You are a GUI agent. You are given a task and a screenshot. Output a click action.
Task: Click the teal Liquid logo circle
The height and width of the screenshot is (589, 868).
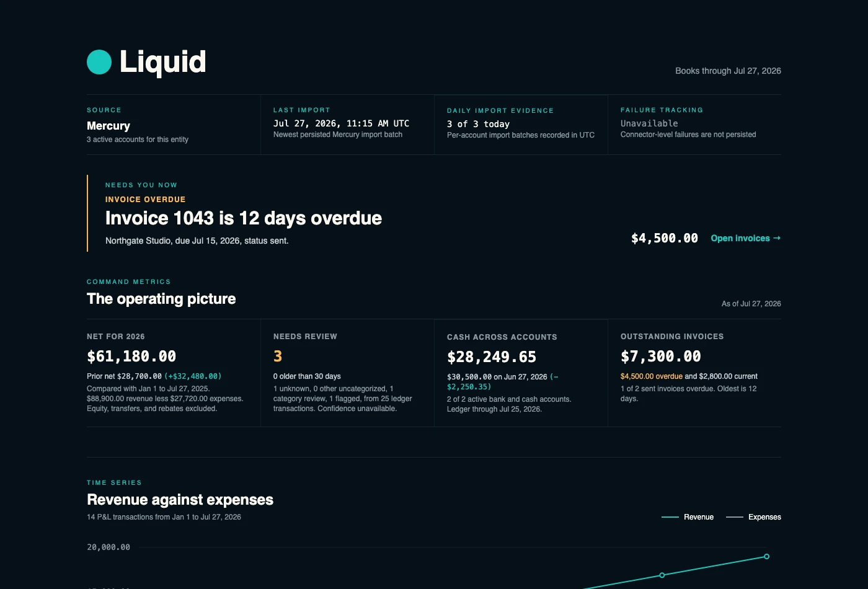[99, 62]
